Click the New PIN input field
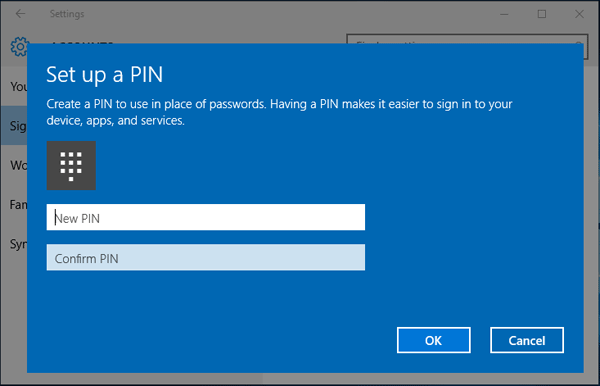The height and width of the screenshot is (386, 600). (205, 217)
